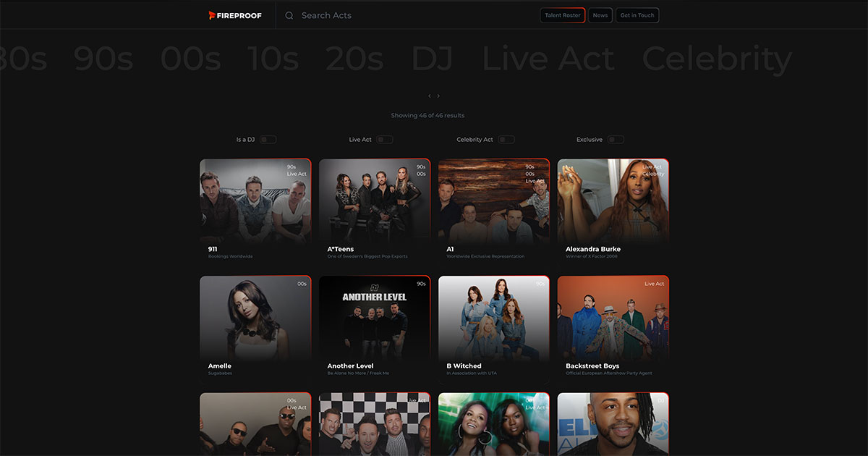868x456 pixels.
Task: Filter acts by 00s
Action: (x=191, y=59)
